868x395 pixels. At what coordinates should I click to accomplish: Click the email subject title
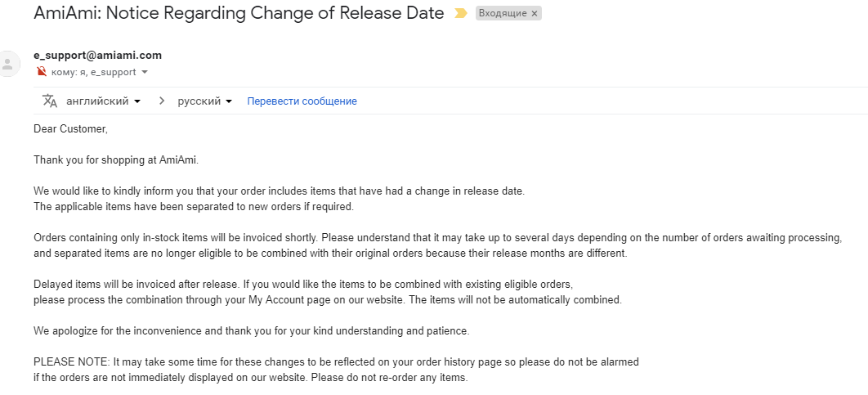(239, 13)
